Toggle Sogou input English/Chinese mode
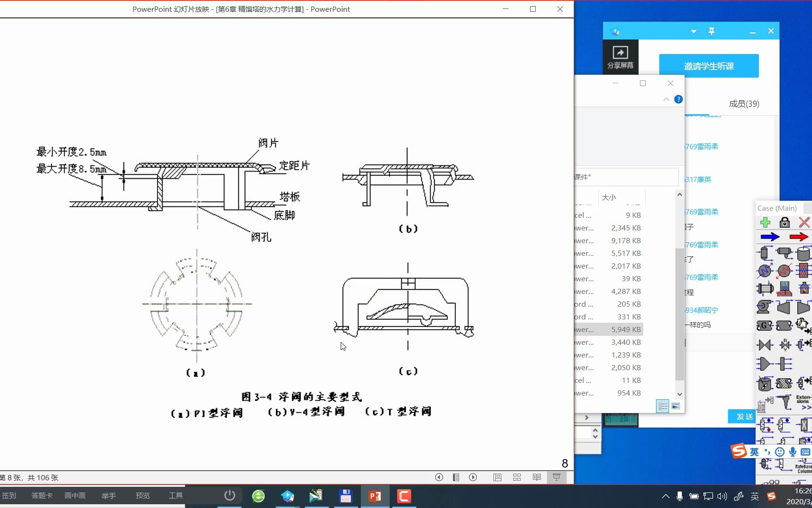 pos(754,452)
